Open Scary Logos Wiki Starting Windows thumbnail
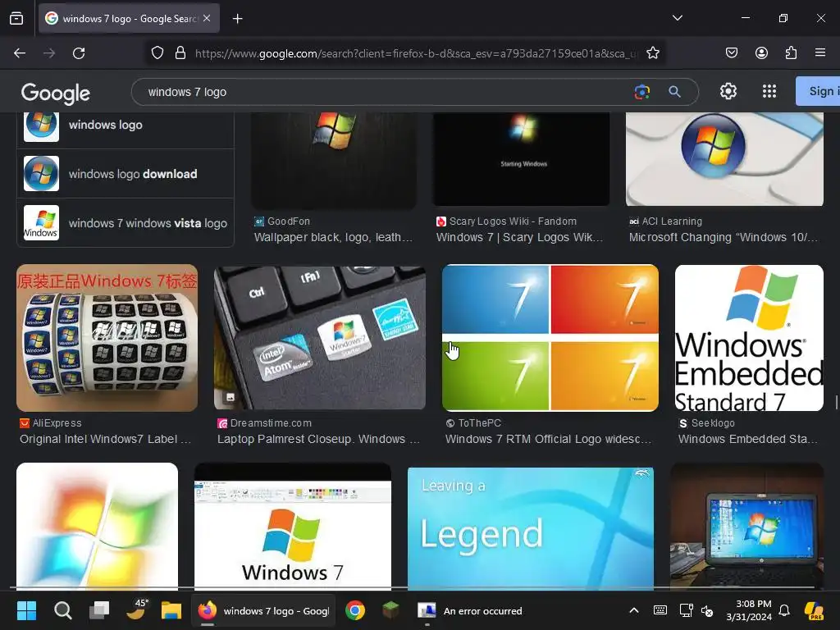The height and width of the screenshot is (630, 840). 521,160
